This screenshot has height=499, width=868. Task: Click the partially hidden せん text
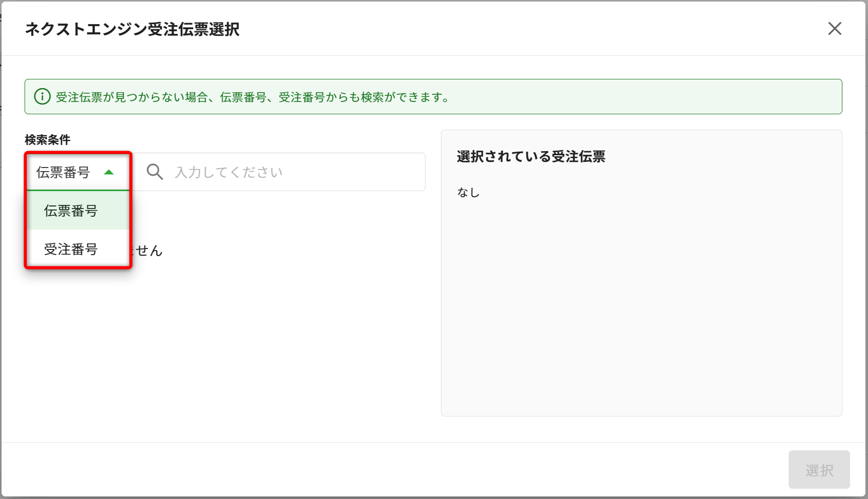149,251
